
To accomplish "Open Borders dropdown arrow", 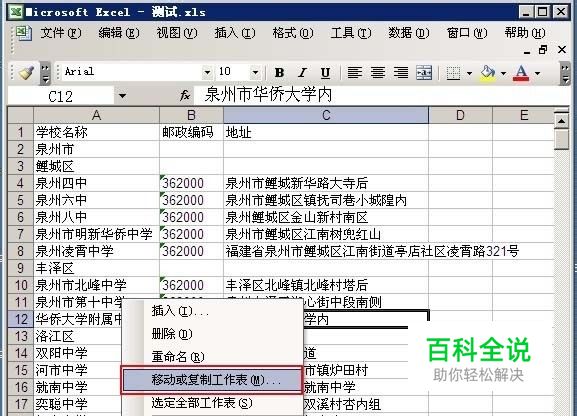I will pos(469,73).
